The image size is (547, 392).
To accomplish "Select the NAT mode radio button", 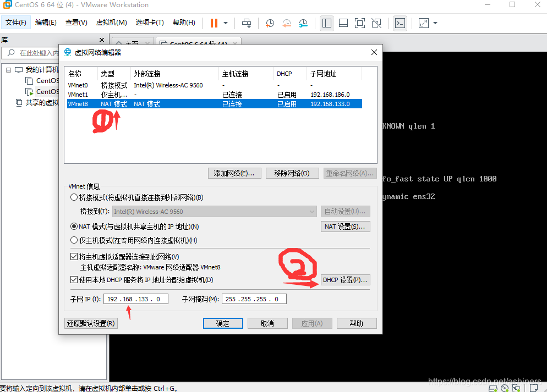I will click(74, 226).
